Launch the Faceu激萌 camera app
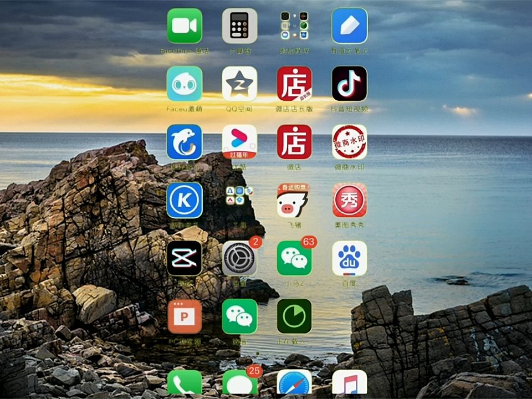The image size is (532, 399). [x=185, y=84]
